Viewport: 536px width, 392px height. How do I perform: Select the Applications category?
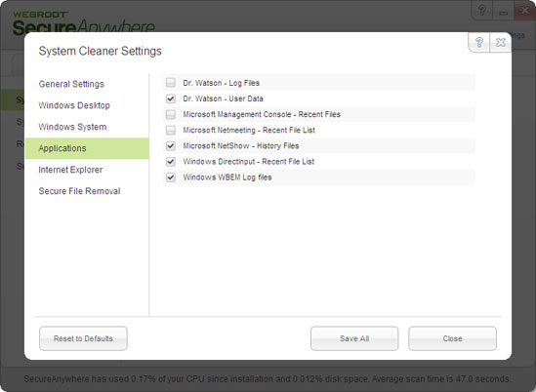click(87, 148)
